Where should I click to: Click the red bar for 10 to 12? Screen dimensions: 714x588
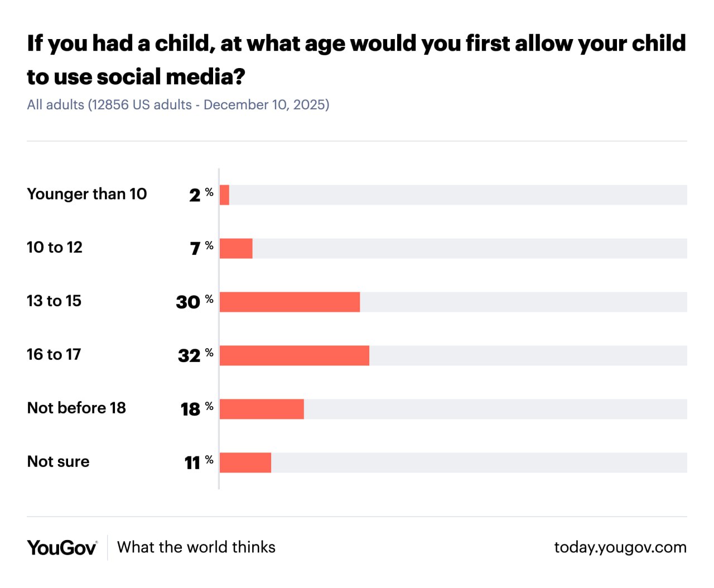[x=236, y=248]
